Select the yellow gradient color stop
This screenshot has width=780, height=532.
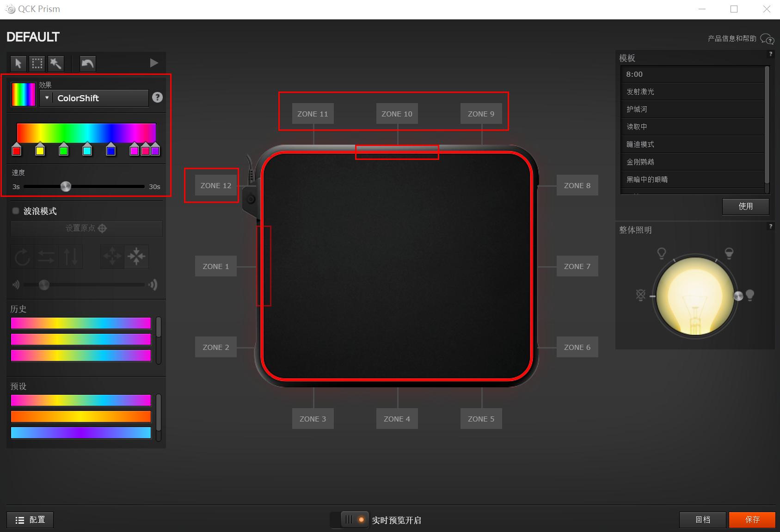click(40, 149)
